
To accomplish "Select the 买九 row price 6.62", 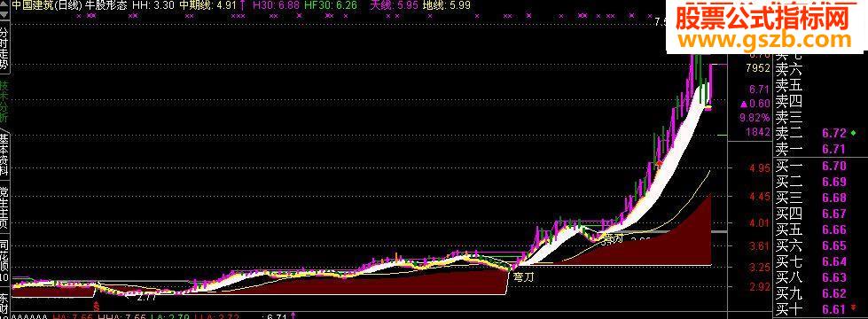I will point(833,293).
